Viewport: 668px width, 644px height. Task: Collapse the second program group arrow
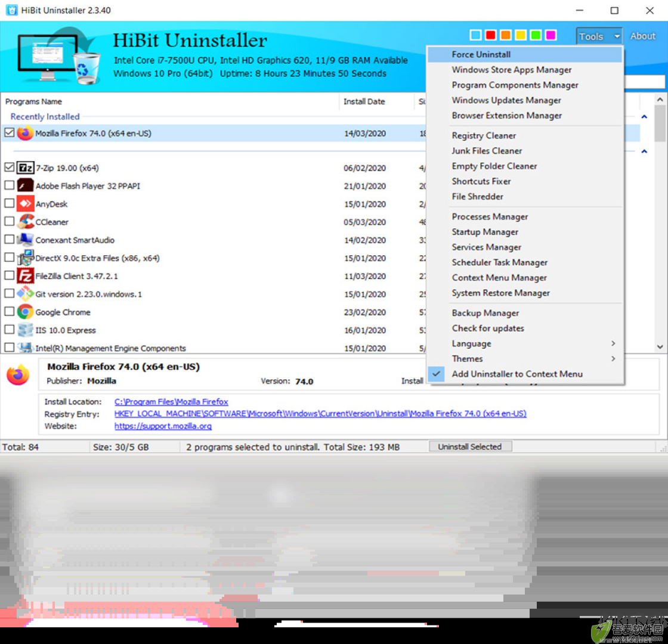pyautogui.click(x=644, y=151)
